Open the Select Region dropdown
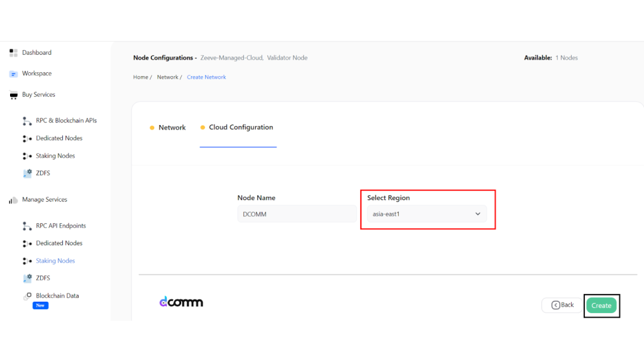Viewport: 644px width, 362px height. pos(427,214)
